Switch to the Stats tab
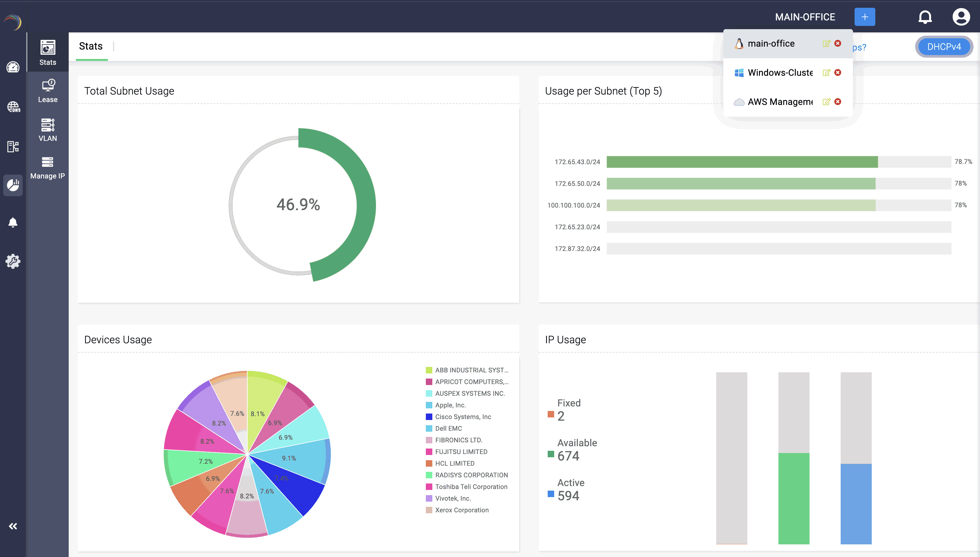 click(91, 46)
